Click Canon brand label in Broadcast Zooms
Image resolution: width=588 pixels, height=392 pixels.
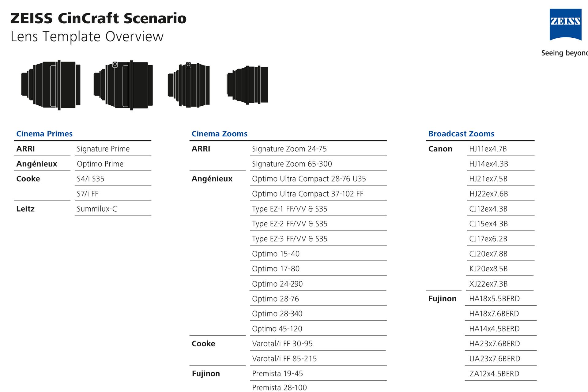pos(440,149)
